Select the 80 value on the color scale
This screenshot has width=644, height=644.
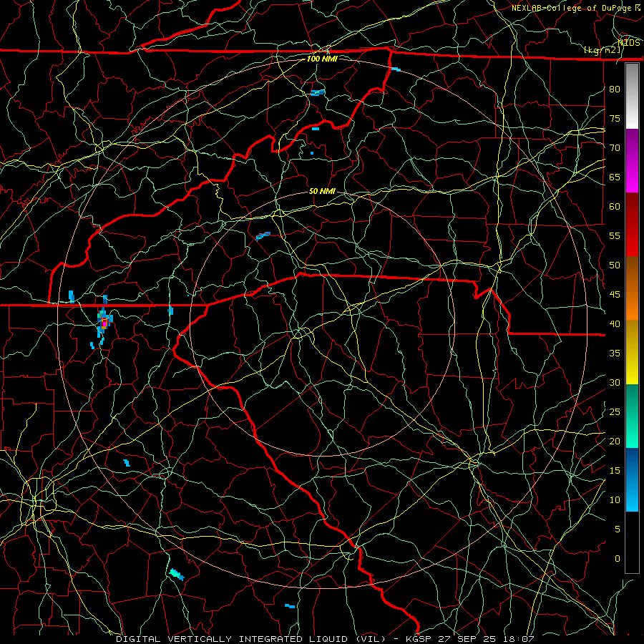click(615, 89)
